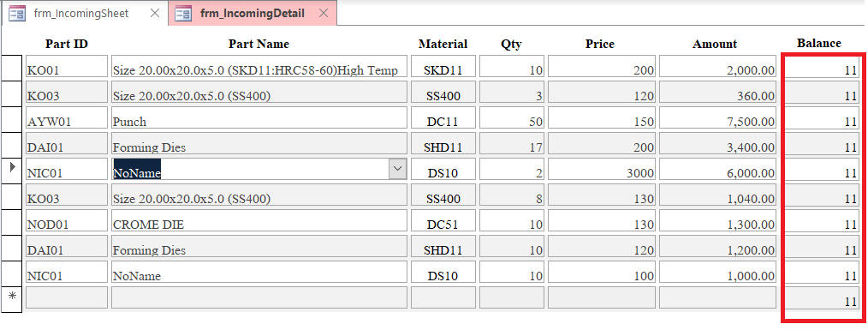
Task: Click the Part Name field showing Punch
Action: click(259, 117)
